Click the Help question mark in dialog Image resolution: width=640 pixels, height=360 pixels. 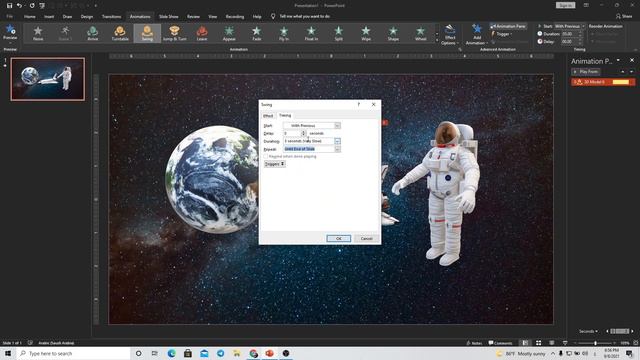[359, 104]
